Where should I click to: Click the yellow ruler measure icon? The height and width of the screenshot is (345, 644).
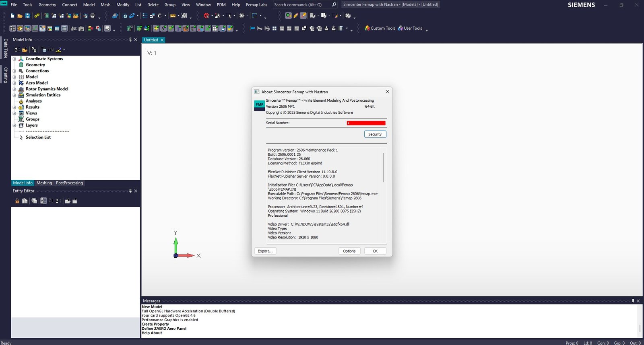tap(173, 16)
